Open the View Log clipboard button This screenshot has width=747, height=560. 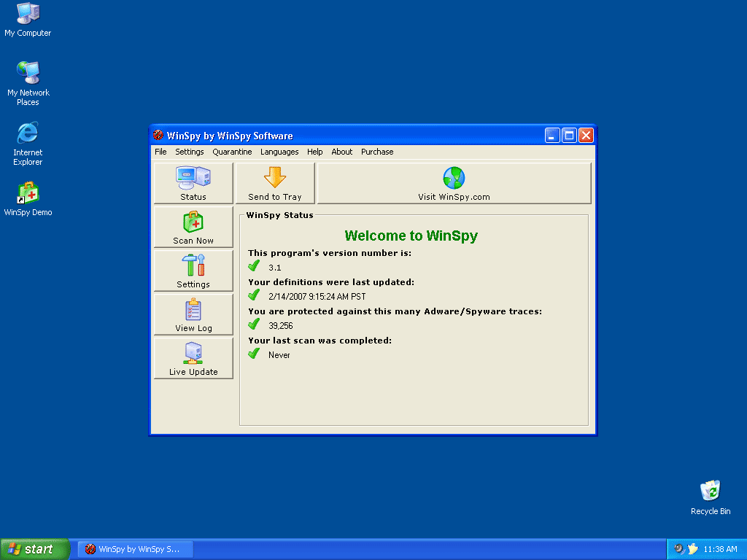(x=193, y=314)
